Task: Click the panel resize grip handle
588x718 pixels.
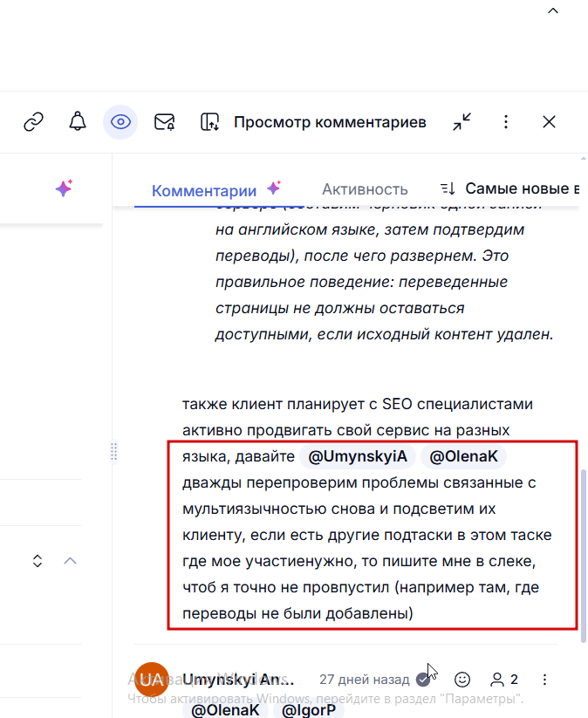Action: pos(113,452)
